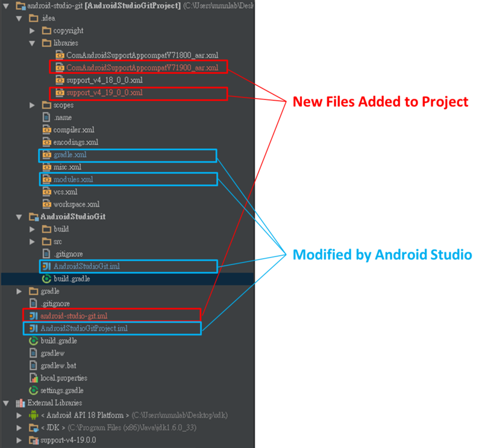Click the compiler.xml file icon
Image resolution: width=482 pixels, height=448 pixels.
pos(47,130)
